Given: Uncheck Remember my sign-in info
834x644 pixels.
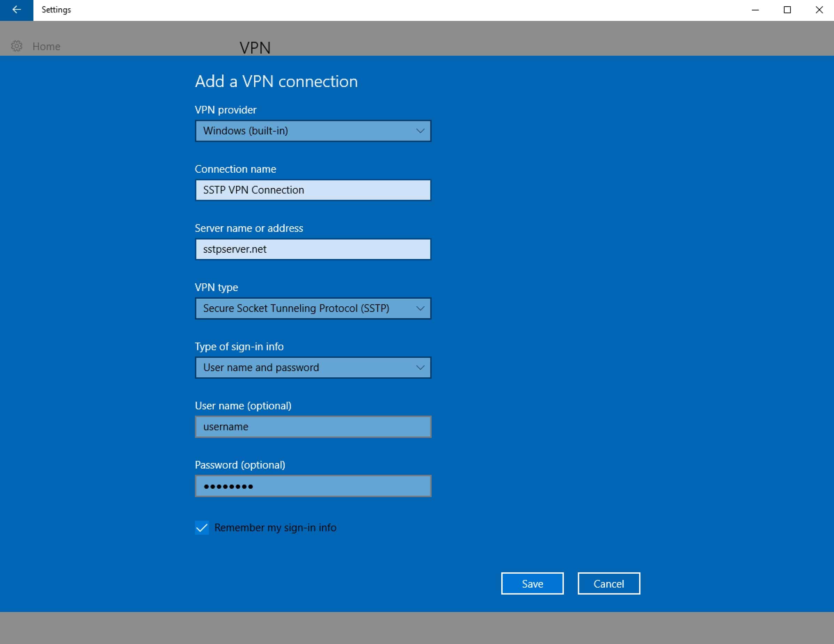Looking at the screenshot, I should point(202,528).
